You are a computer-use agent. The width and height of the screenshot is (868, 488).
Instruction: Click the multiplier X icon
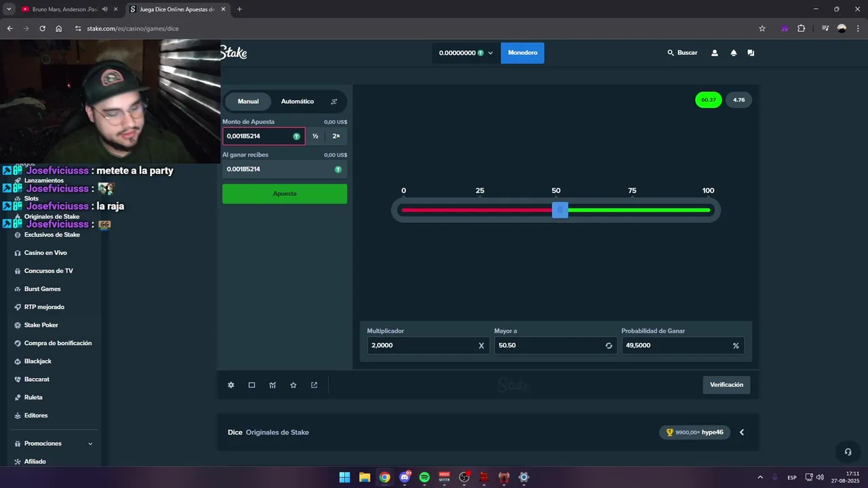click(x=481, y=346)
